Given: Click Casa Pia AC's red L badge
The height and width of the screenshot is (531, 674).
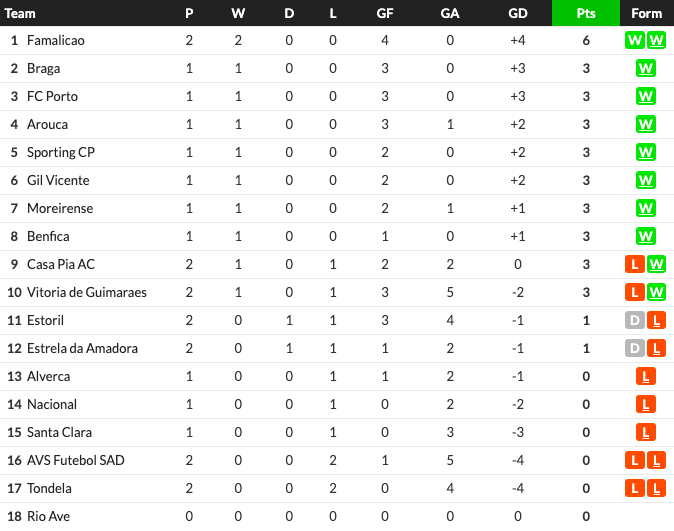Looking at the screenshot, I should 635,264.
